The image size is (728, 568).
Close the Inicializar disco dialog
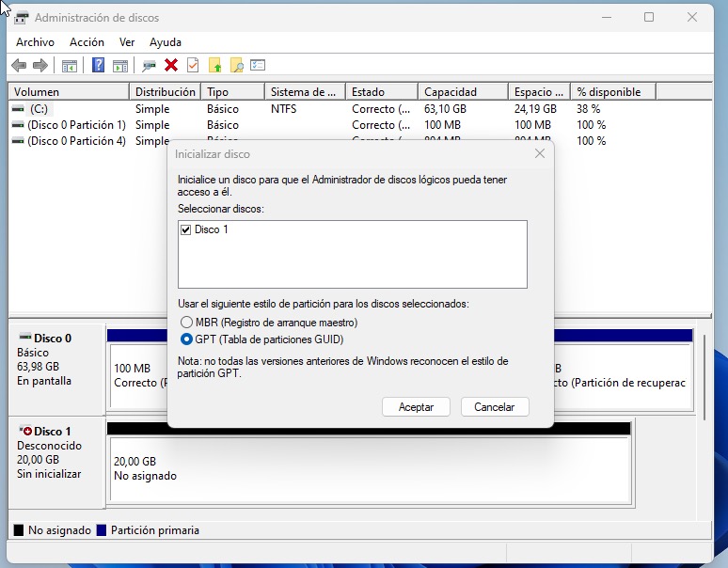click(x=540, y=153)
